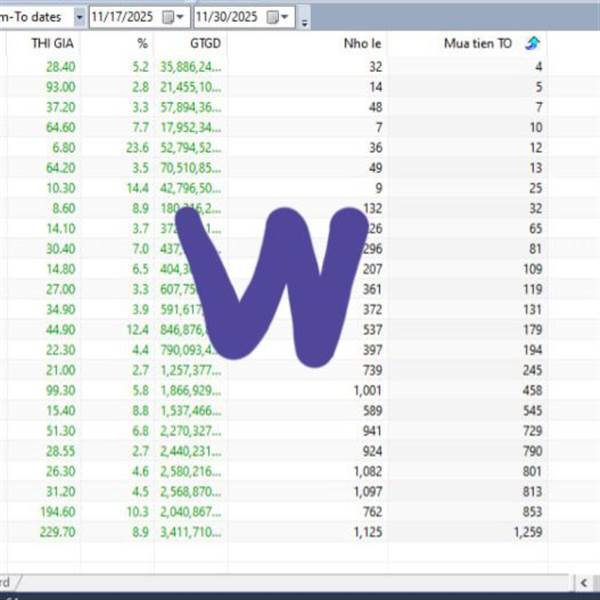Click the 14.4 percent cell
The image size is (600, 600).
(x=137, y=188)
